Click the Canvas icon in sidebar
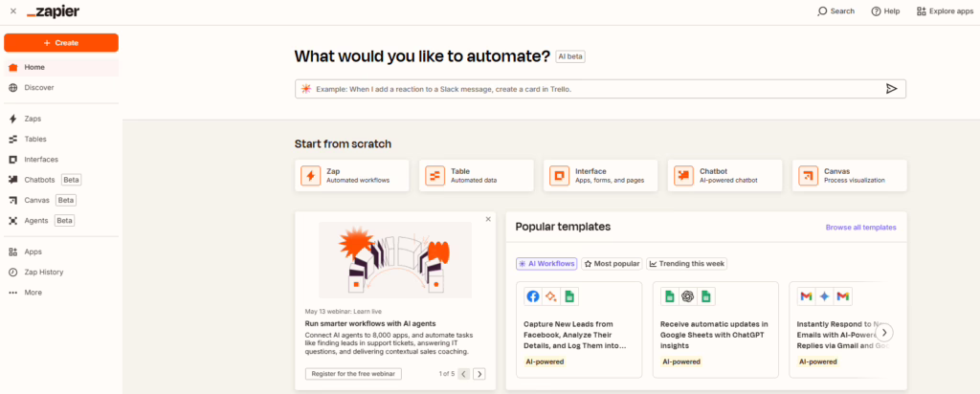This screenshot has width=980, height=394. (13, 201)
